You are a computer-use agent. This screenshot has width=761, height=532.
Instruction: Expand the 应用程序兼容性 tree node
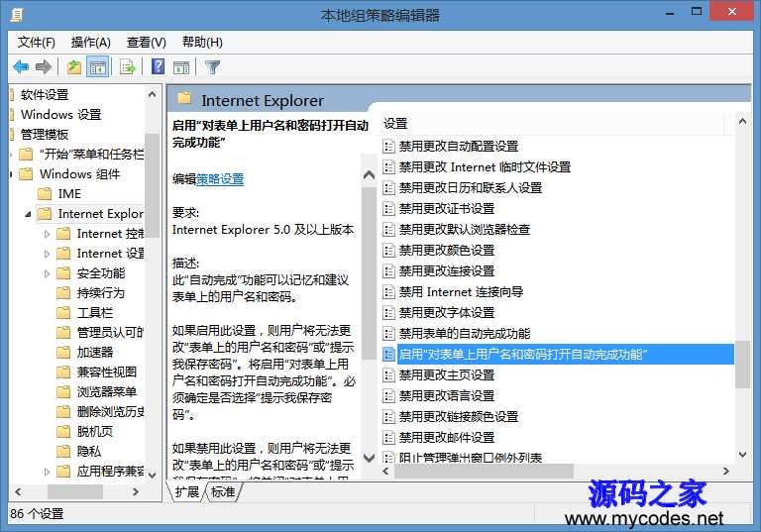coord(48,472)
